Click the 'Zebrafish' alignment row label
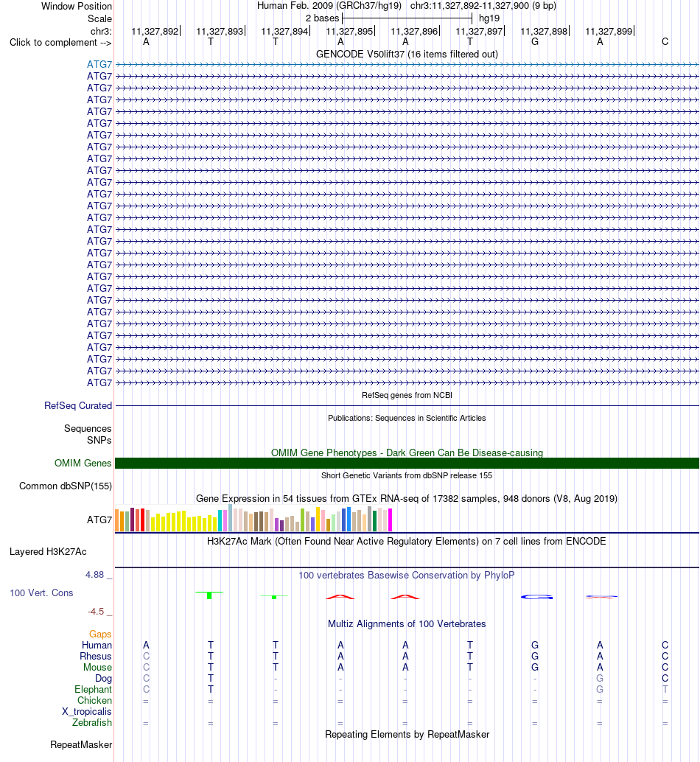The width and height of the screenshot is (700, 762). tap(92, 723)
